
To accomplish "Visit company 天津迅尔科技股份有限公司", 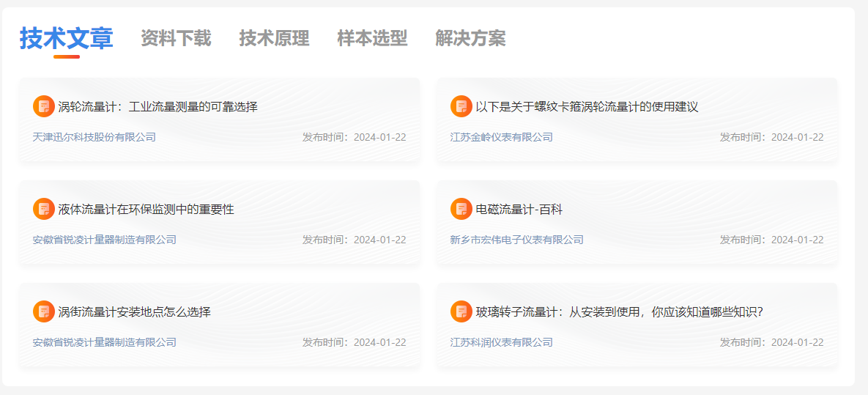I will [94, 137].
